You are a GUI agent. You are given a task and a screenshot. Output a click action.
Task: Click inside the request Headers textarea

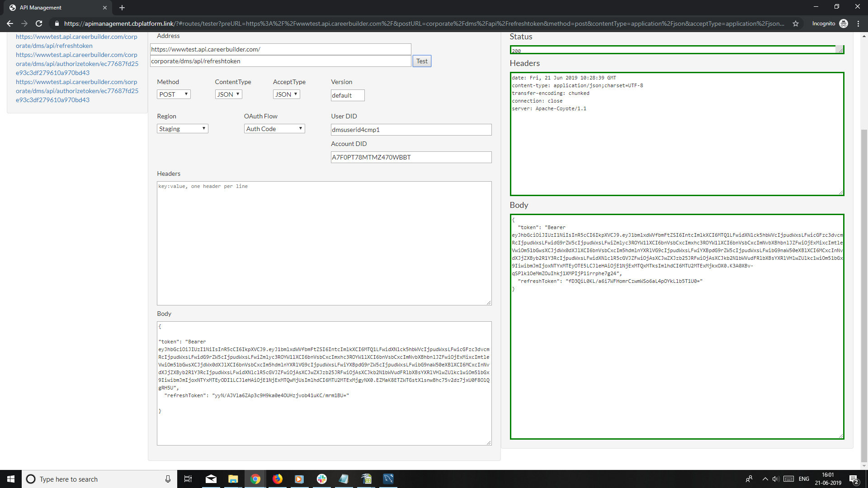pos(324,243)
